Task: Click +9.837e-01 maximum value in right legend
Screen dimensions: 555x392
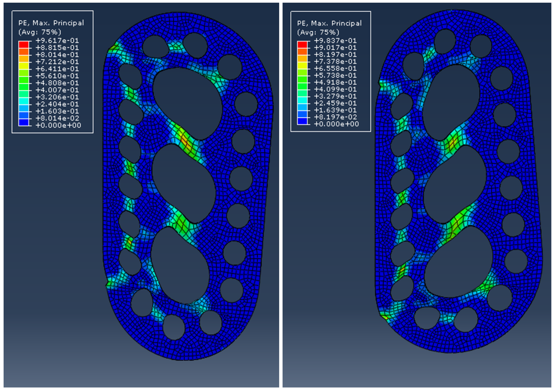Action: click(336, 41)
